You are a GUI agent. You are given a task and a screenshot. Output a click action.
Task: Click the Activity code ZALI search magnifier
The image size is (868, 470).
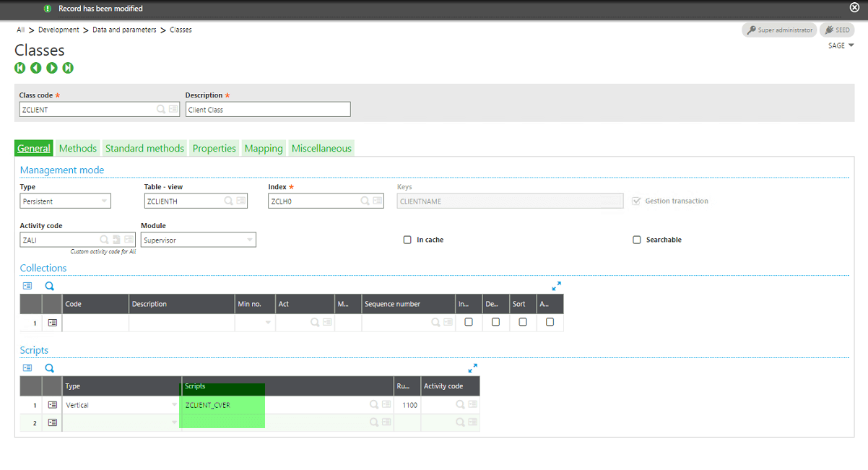(x=104, y=240)
